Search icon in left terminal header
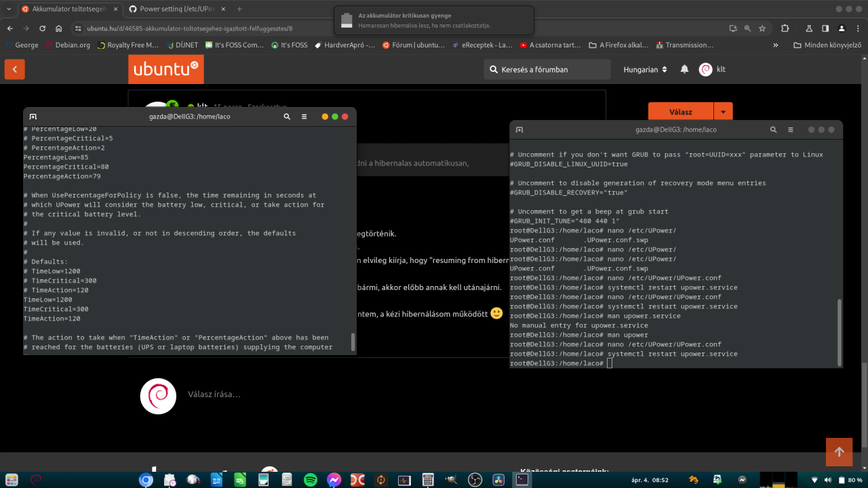868x488 pixels. pyautogui.click(x=287, y=117)
